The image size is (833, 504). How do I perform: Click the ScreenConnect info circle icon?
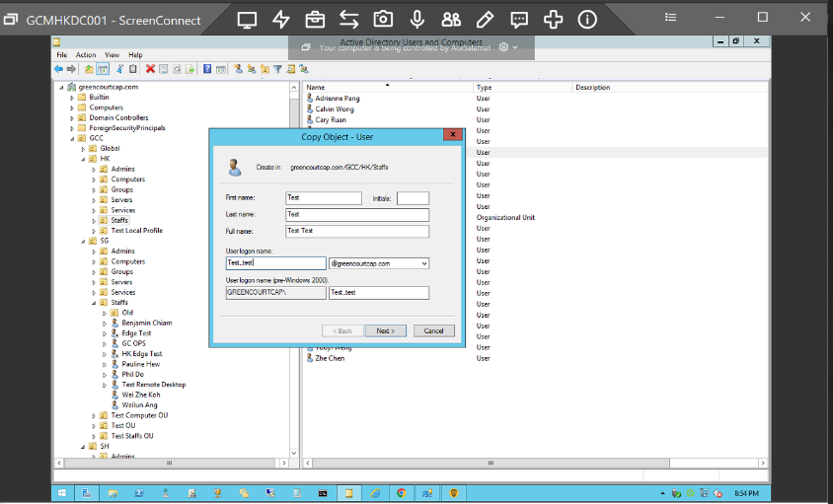point(587,20)
